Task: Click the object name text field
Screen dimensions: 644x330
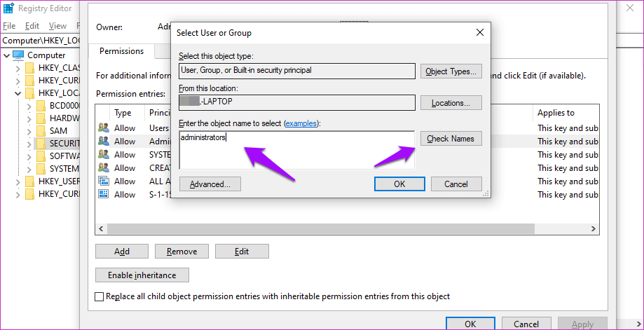Action: 296,149
